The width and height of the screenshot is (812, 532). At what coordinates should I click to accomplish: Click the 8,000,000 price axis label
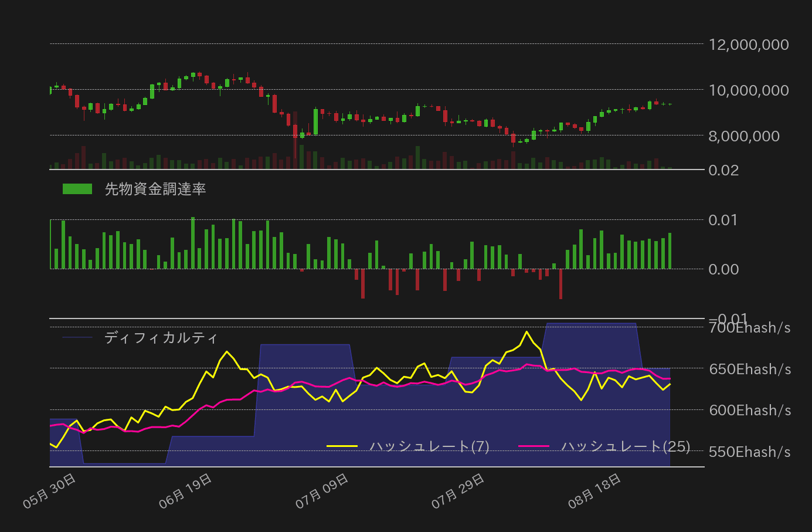pos(744,136)
